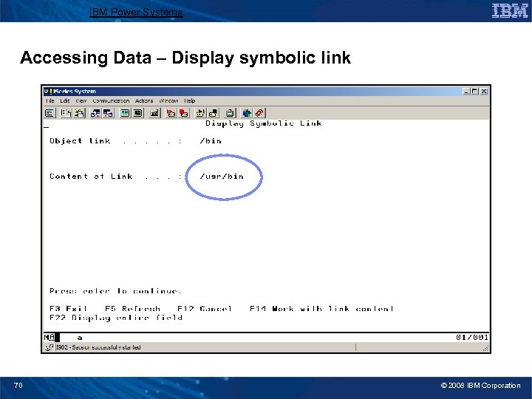Click the globe Support toolbar icon
532x399 pixels.
[247, 113]
